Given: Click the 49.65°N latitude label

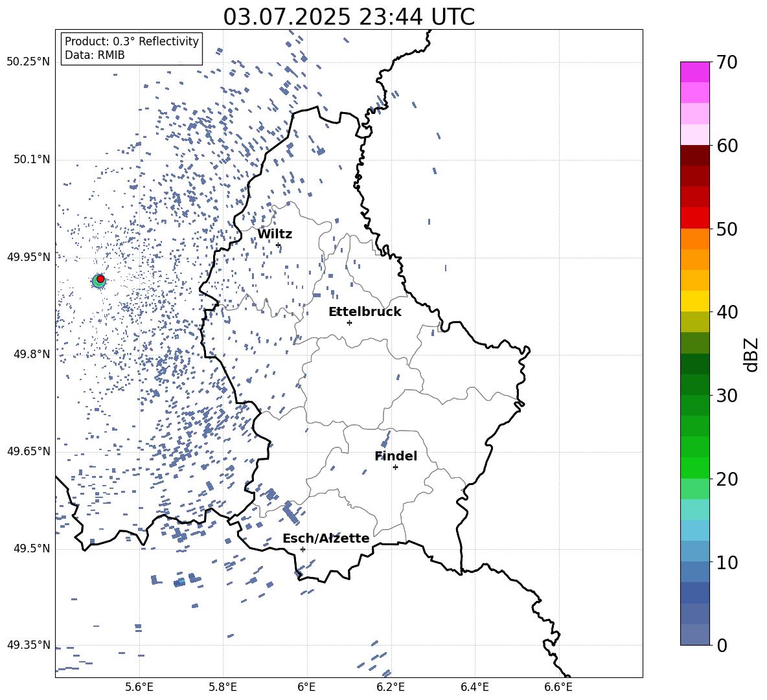Looking at the screenshot, I should click(x=29, y=451).
